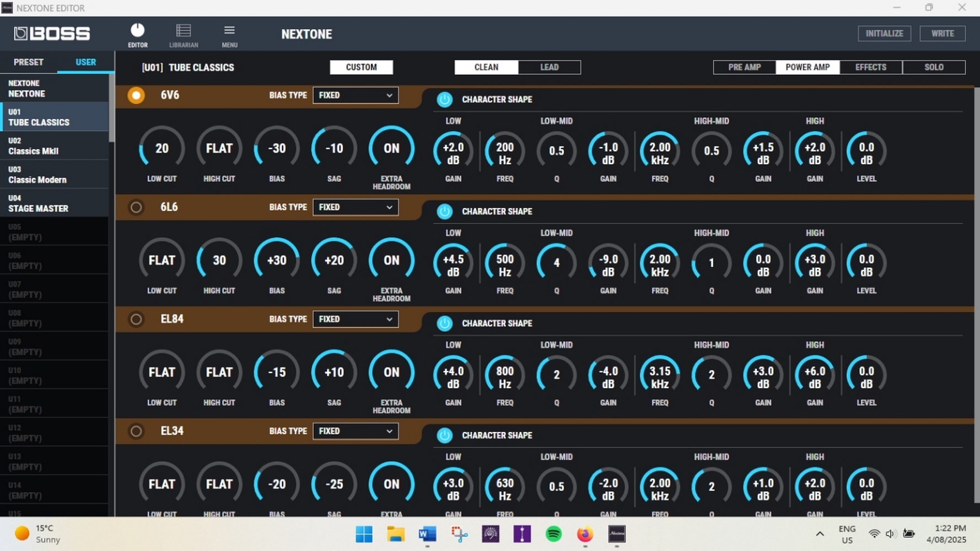Image resolution: width=980 pixels, height=551 pixels.
Task: Click the 6L6 Level knob 0.0 dB
Action: [x=866, y=263]
